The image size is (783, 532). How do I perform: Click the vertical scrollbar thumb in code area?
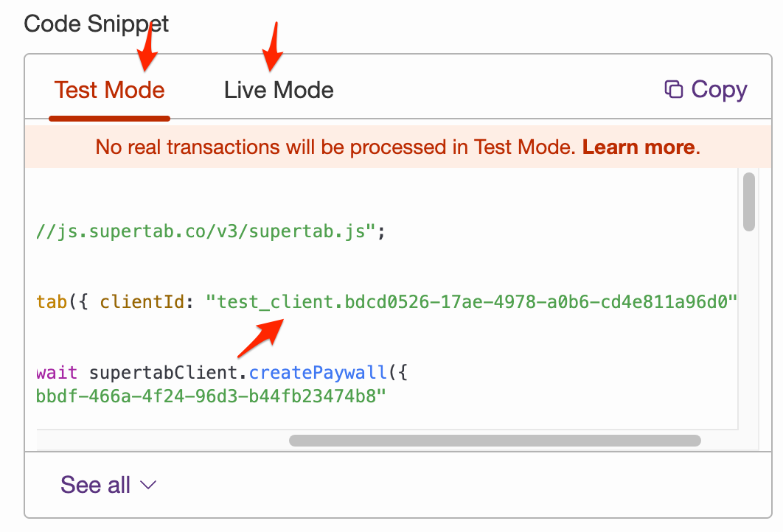(748, 202)
